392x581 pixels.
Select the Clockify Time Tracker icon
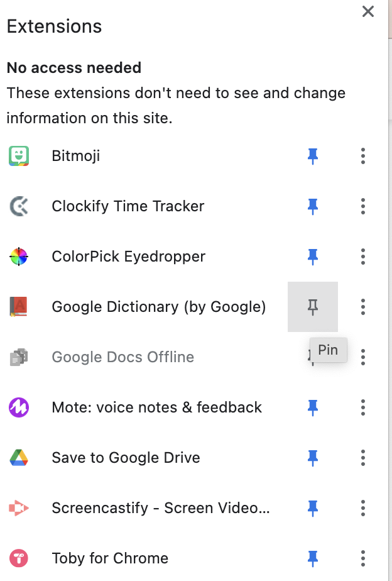click(x=18, y=206)
